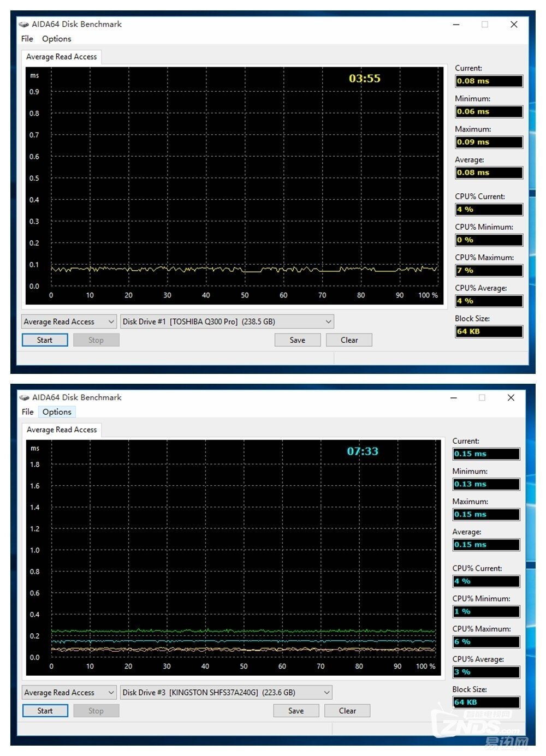Click Average value 0.08 ms in top window
Viewport: 546px width, 756px height.
click(489, 172)
